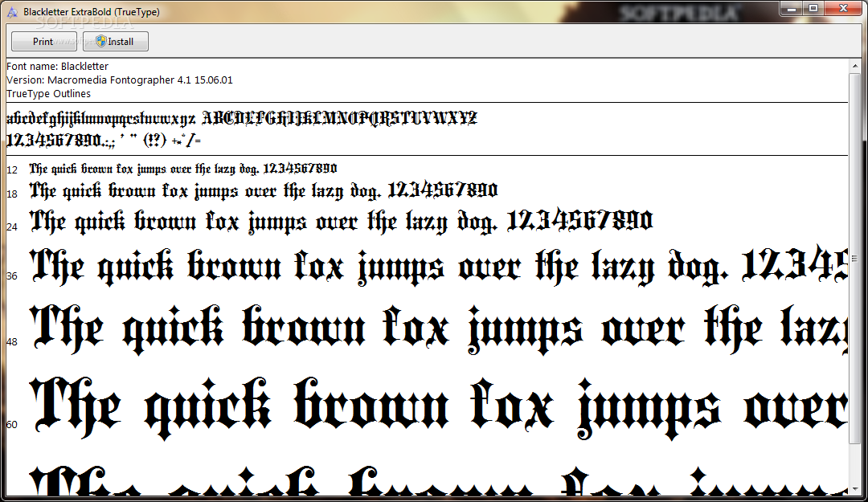Click the size label 48
Screen dimensions: 868x502
(12, 341)
